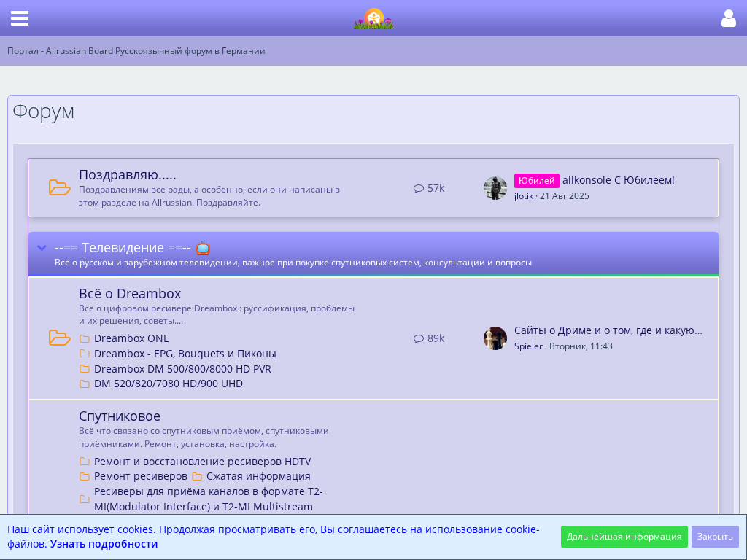Click the Dreambox ONE subforum folder icon
This screenshot has height=560, width=747.
tap(85, 338)
